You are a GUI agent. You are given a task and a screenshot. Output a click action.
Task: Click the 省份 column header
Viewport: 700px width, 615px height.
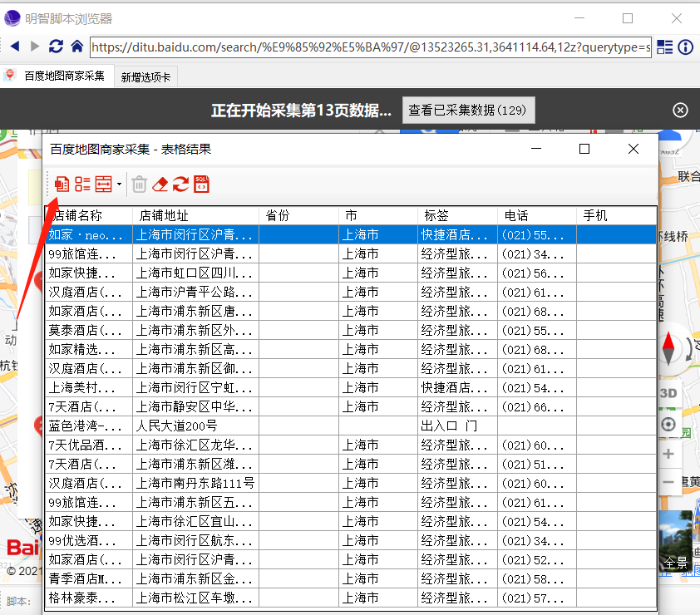point(298,215)
